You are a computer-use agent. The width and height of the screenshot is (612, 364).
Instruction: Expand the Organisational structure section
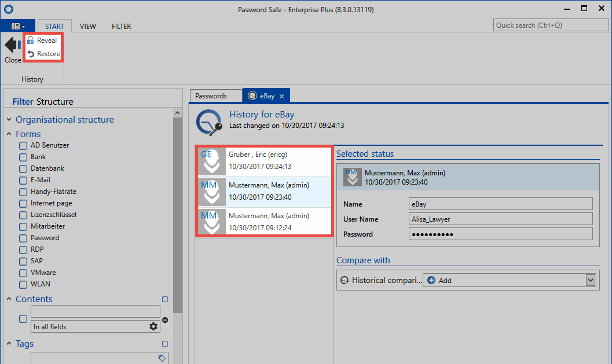coord(9,119)
